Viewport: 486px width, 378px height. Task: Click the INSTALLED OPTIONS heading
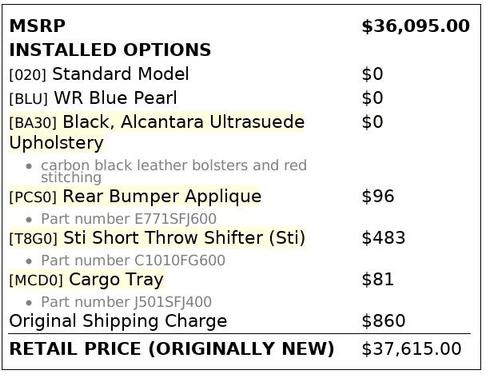point(110,50)
